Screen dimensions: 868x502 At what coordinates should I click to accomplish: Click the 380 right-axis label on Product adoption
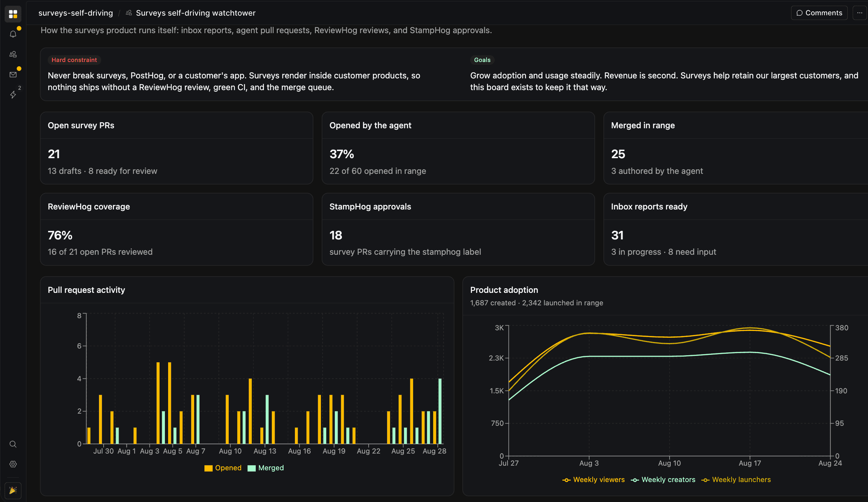pyautogui.click(x=842, y=328)
